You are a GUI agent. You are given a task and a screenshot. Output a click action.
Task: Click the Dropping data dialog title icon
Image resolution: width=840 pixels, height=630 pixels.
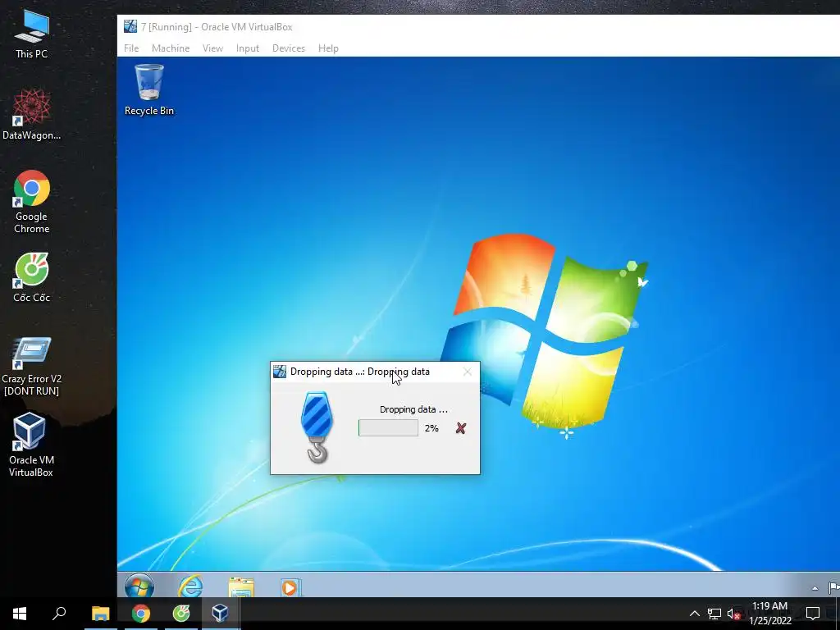[280, 372]
